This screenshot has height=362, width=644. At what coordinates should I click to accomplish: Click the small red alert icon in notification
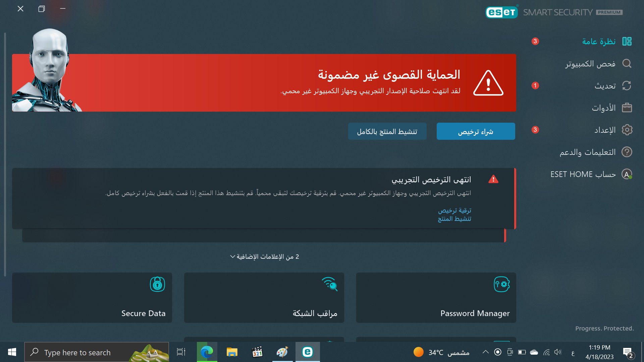click(493, 179)
